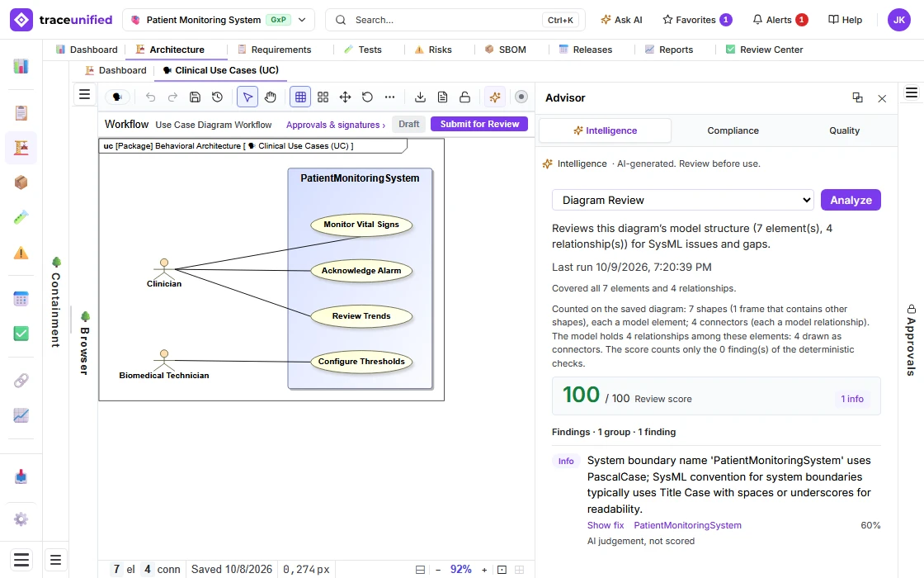Save the diagram with the floppy disk icon
The height and width of the screenshot is (578, 924).
195,97
